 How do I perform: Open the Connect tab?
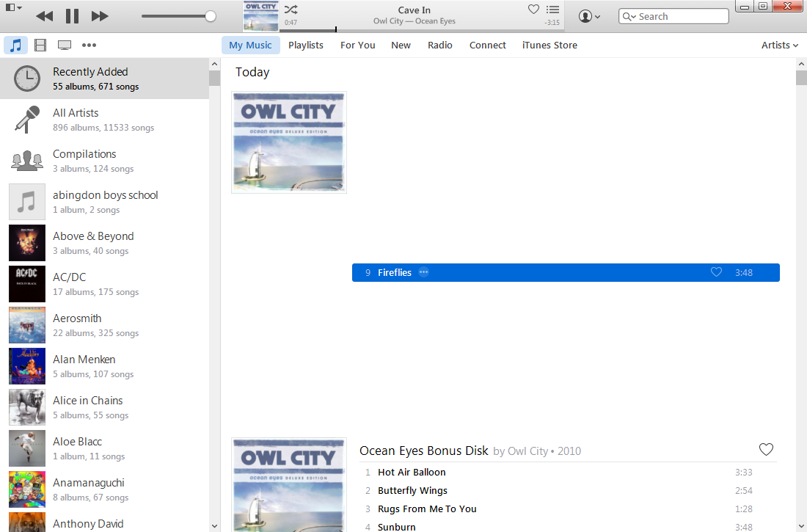tap(487, 45)
